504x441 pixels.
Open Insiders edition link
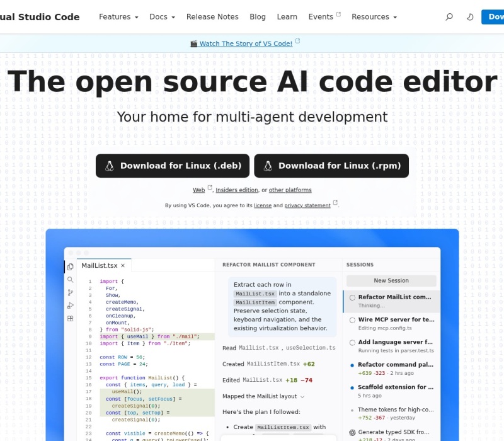237,190
